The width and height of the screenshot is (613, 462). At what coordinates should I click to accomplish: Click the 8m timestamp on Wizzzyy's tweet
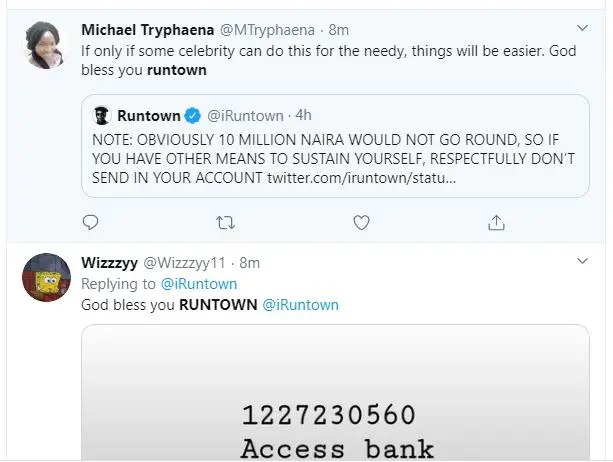[249, 263]
